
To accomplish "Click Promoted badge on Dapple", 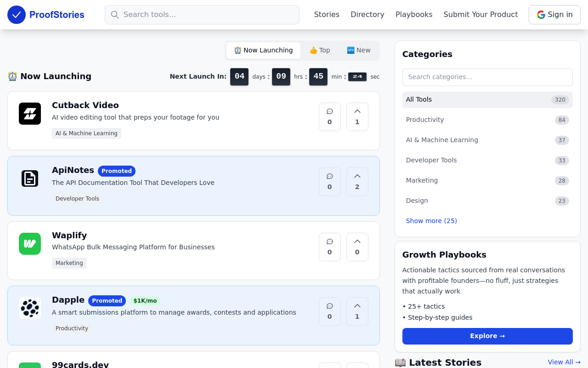I will 107,301.
